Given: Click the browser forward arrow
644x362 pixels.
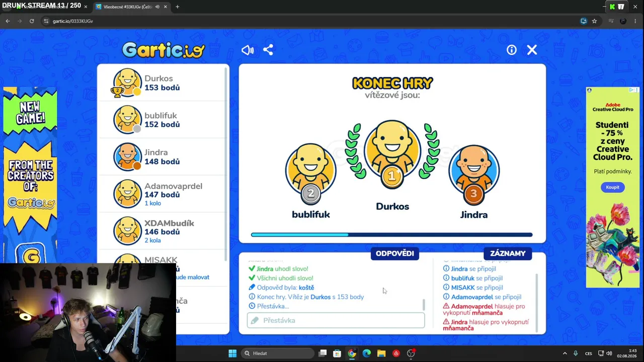Looking at the screenshot, I should (20, 21).
